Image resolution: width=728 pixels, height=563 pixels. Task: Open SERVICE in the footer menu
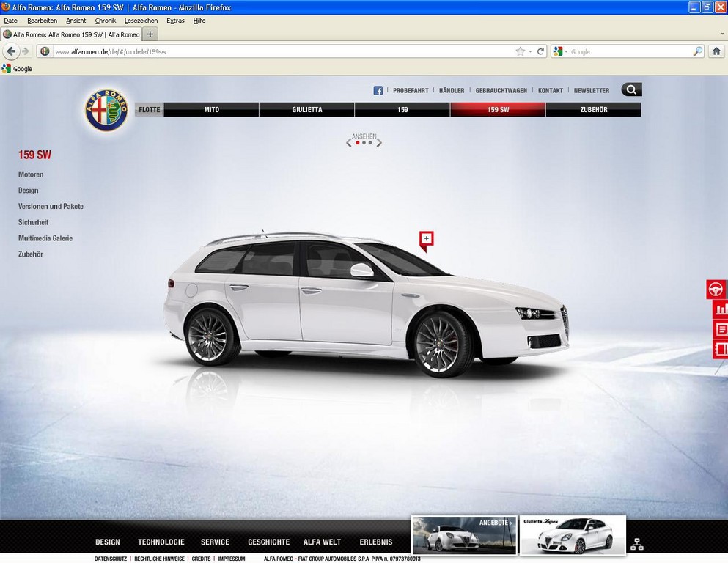[x=215, y=542]
